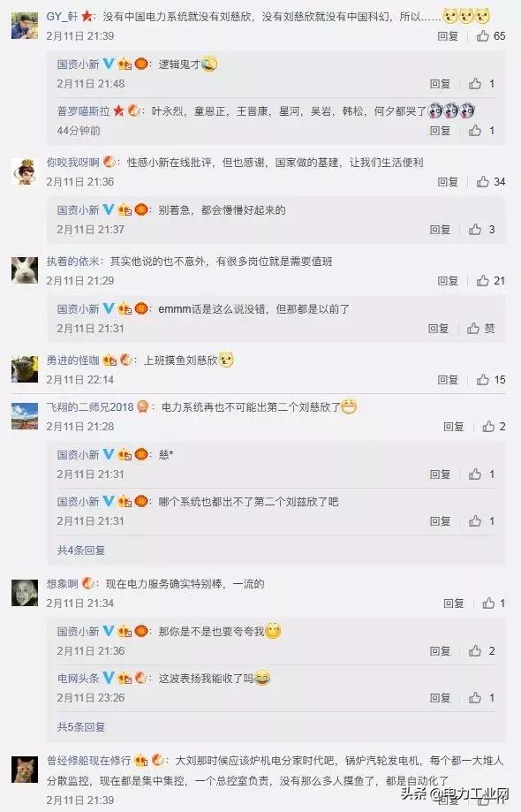This screenshot has height=812, width=521.
Task: Open GY_軒's profile avatar
Action: pyautogui.click(x=25, y=26)
